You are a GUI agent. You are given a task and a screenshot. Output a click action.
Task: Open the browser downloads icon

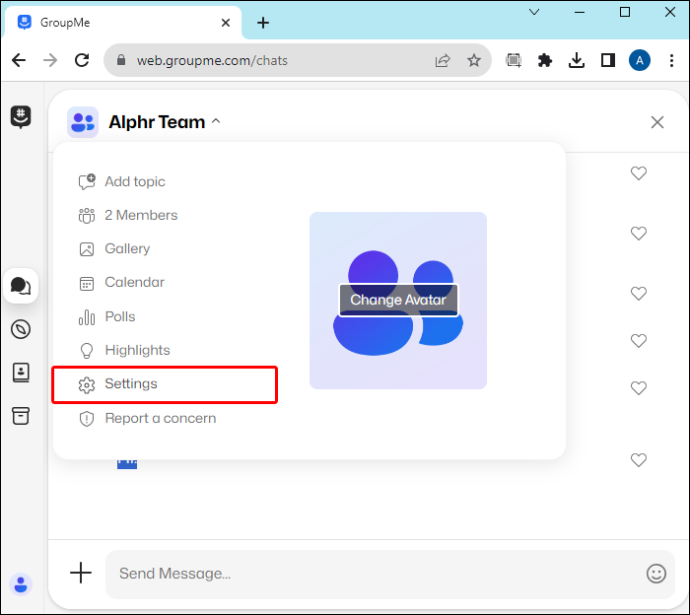(x=576, y=60)
